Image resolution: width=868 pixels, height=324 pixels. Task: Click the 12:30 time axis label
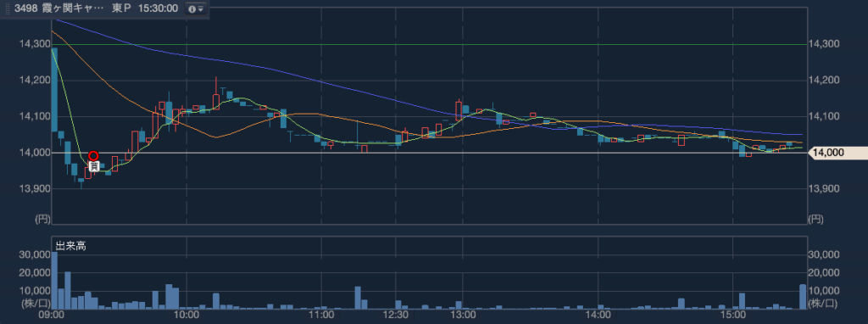397,316
